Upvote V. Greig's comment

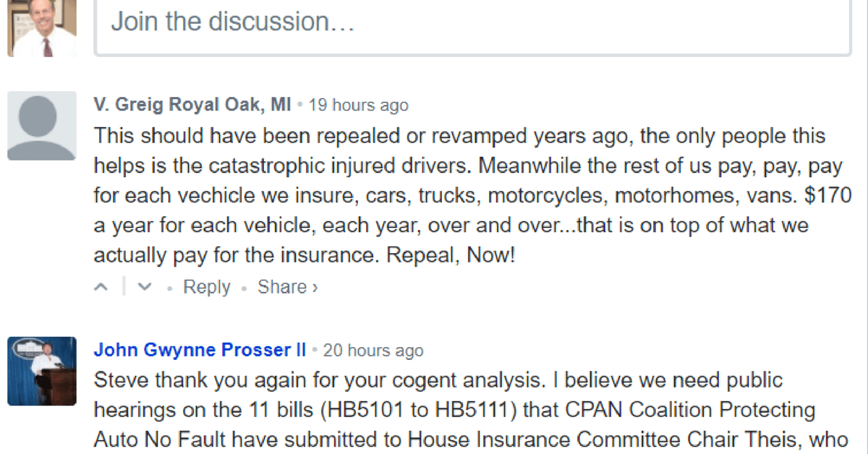[102, 287]
